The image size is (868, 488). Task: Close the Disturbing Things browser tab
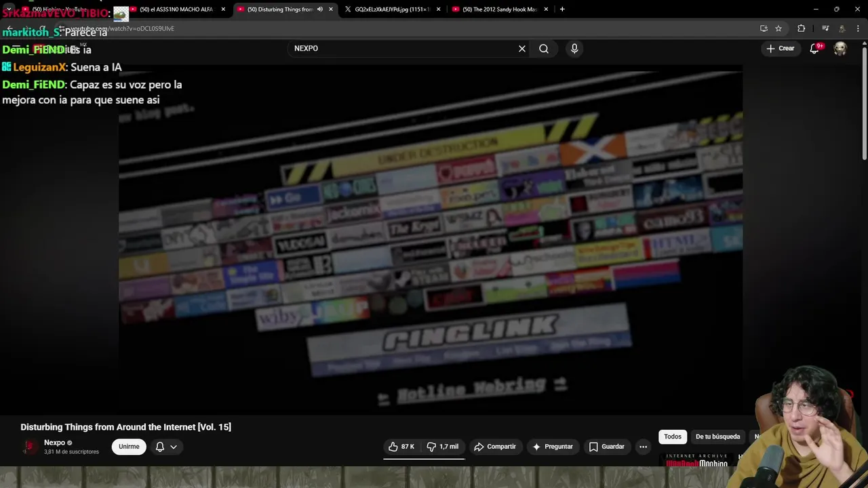click(331, 9)
